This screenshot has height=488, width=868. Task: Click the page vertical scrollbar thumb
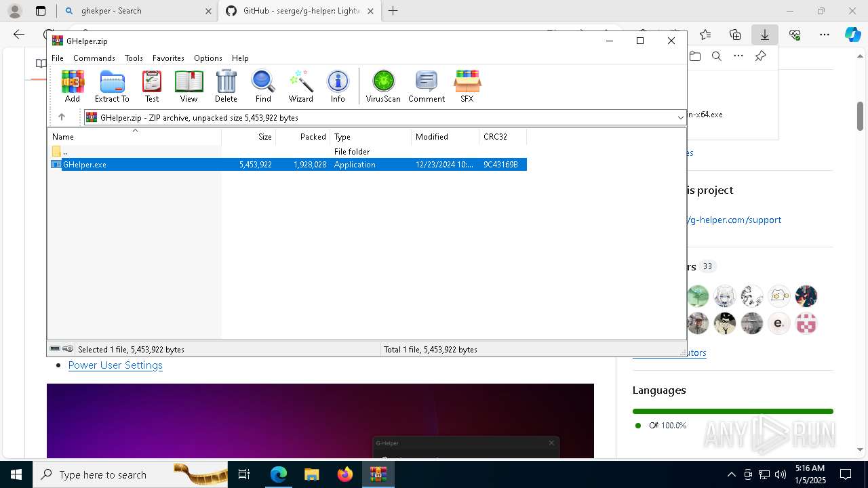[x=860, y=116]
